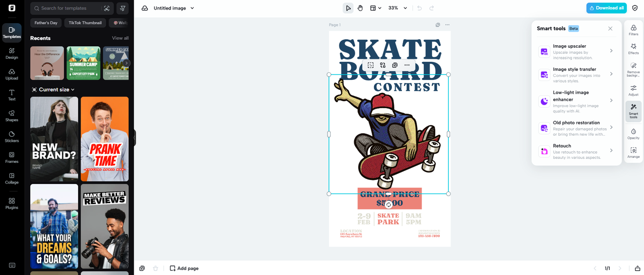Show next recent templates arrow
Viewport: 644px width, 275px height.
click(127, 63)
